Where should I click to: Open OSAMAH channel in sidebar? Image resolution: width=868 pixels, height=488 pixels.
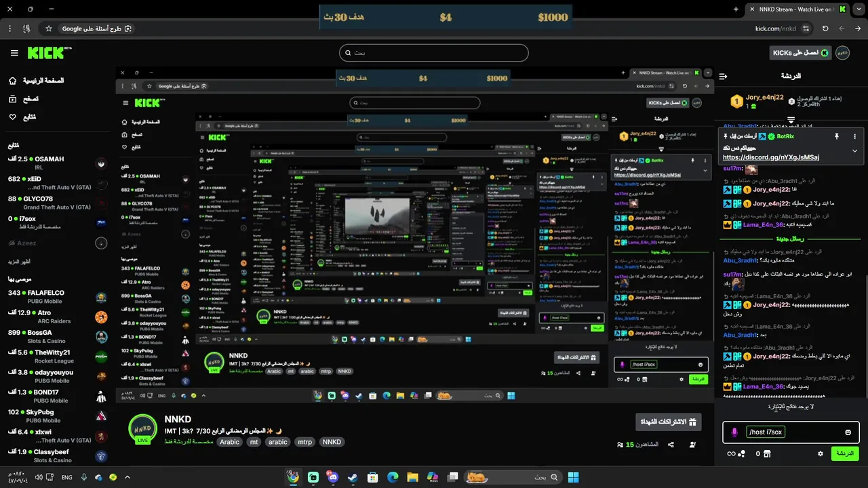click(58, 163)
